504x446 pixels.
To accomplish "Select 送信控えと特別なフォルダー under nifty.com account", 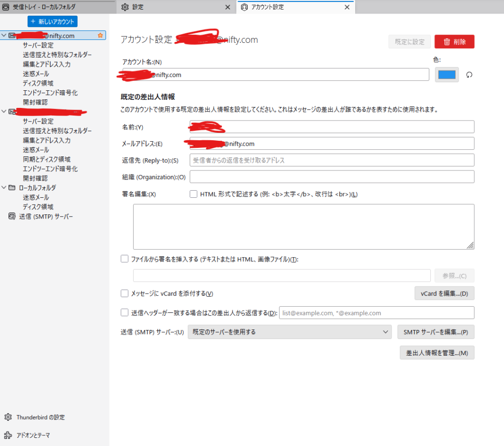I will (x=57, y=54).
